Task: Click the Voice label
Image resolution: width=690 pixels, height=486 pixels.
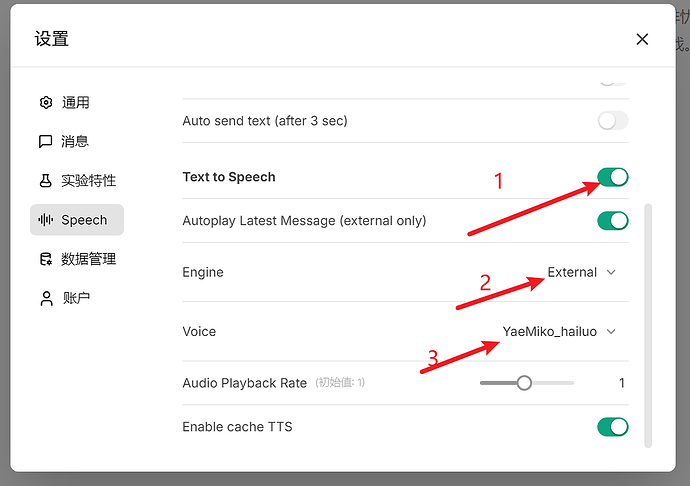Action: click(199, 331)
